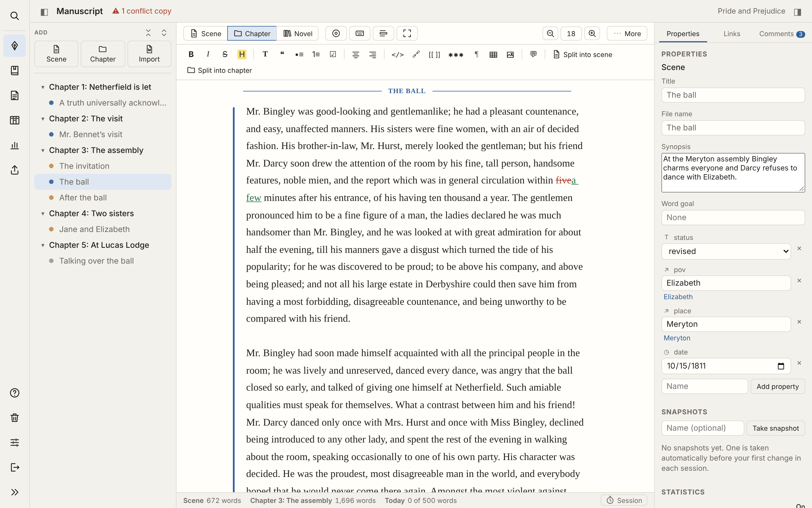Add a new Scene
The image size is (812, 508).
(x=56, y=54)
